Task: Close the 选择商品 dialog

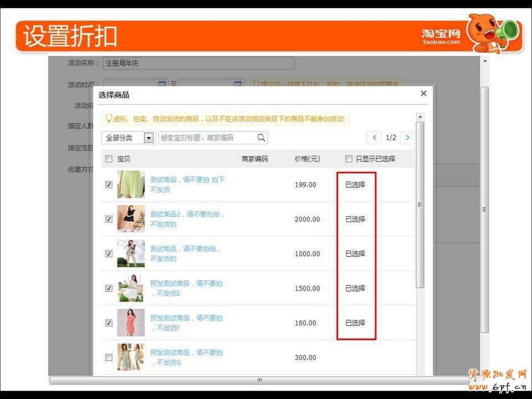Action: (x=423, y=94)
